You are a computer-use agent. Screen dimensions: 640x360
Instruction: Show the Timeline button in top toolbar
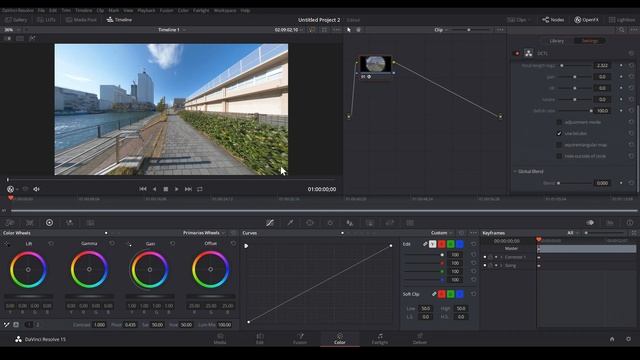(x=119, y=20)
